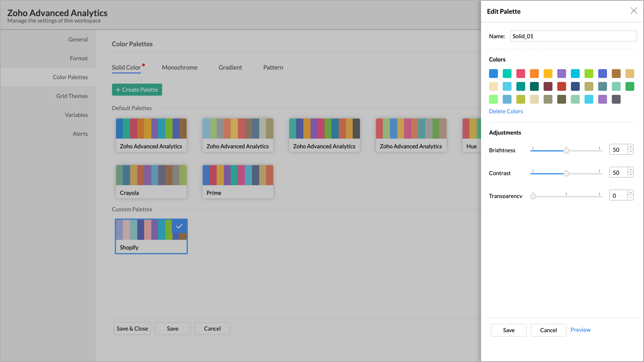This screenshot has width=644, height=362.
Task: Open Grid Themes in the sidebar
Action: click(x=72, y=96)
